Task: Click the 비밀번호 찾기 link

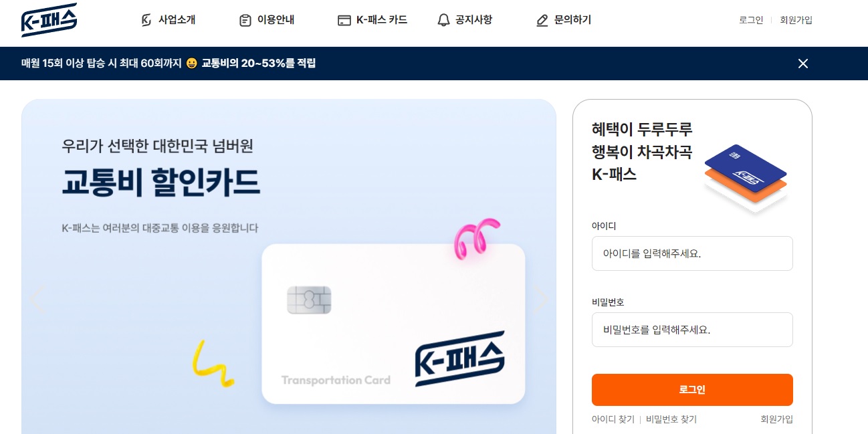Action: [671, 419]
